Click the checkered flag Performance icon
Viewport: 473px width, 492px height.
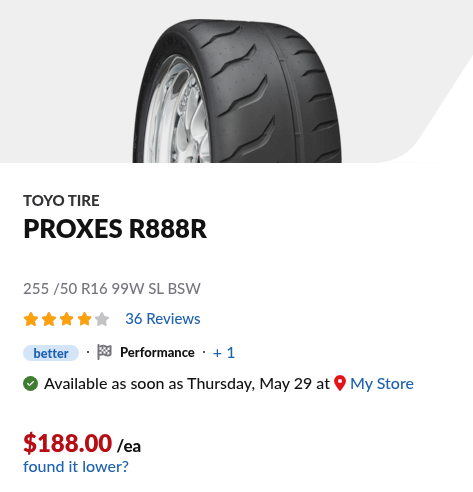[104, 352]
